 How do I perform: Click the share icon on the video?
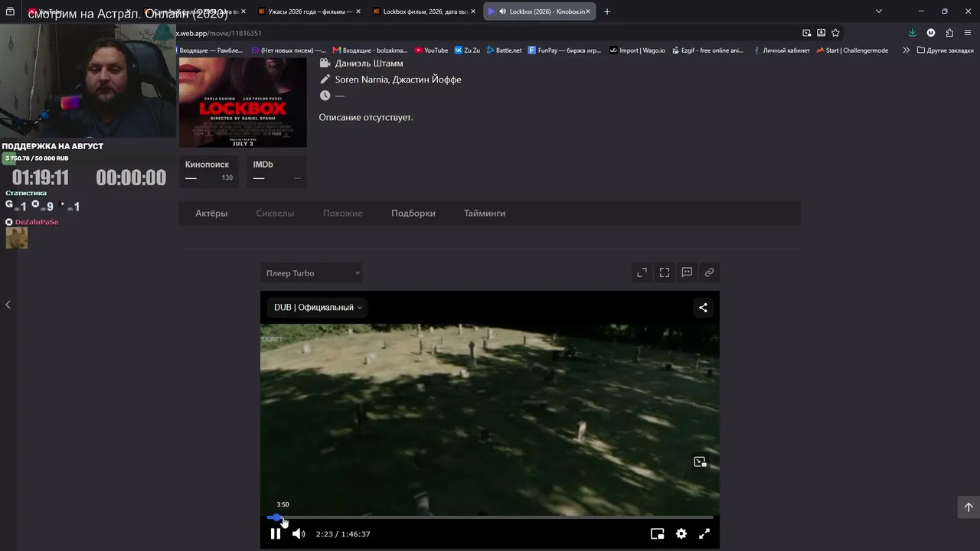[703, 308]
